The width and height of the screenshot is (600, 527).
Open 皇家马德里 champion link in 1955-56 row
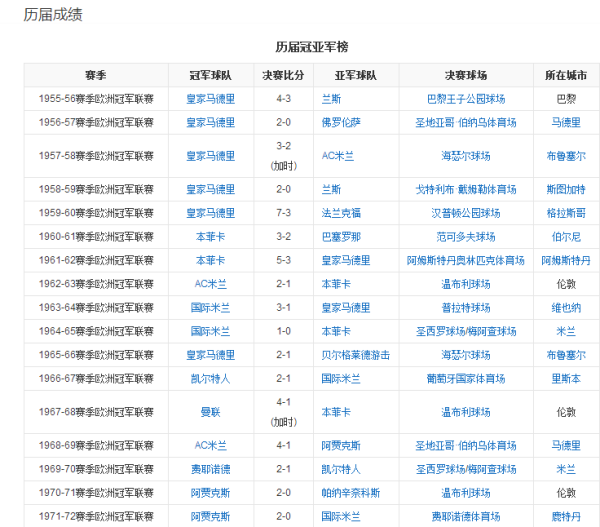tap(210, 99)
